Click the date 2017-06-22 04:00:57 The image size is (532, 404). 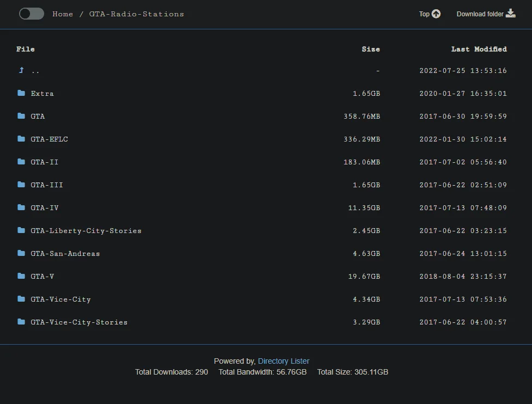point(463,322)
